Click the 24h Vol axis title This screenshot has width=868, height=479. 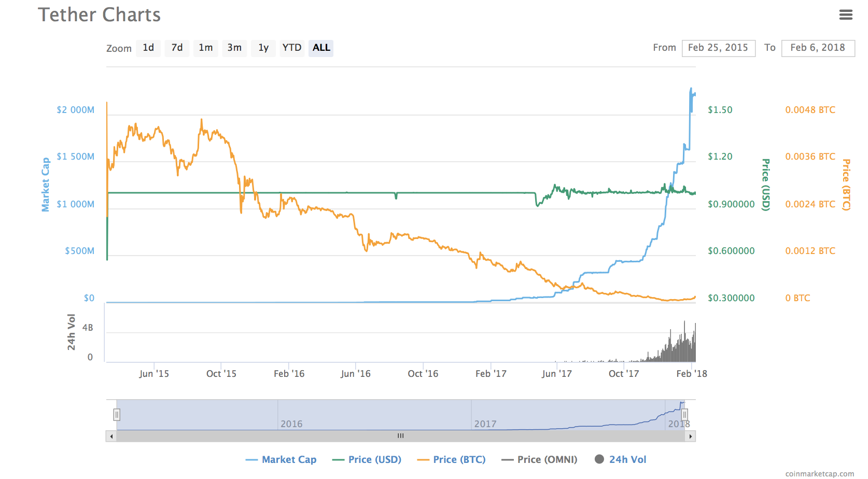(72, 332)
